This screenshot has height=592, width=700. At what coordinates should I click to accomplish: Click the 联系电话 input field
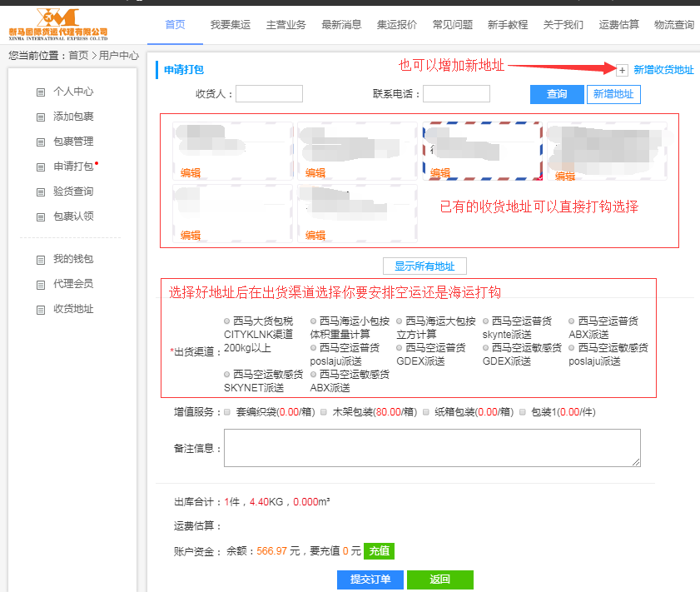(x=456, y=94)
